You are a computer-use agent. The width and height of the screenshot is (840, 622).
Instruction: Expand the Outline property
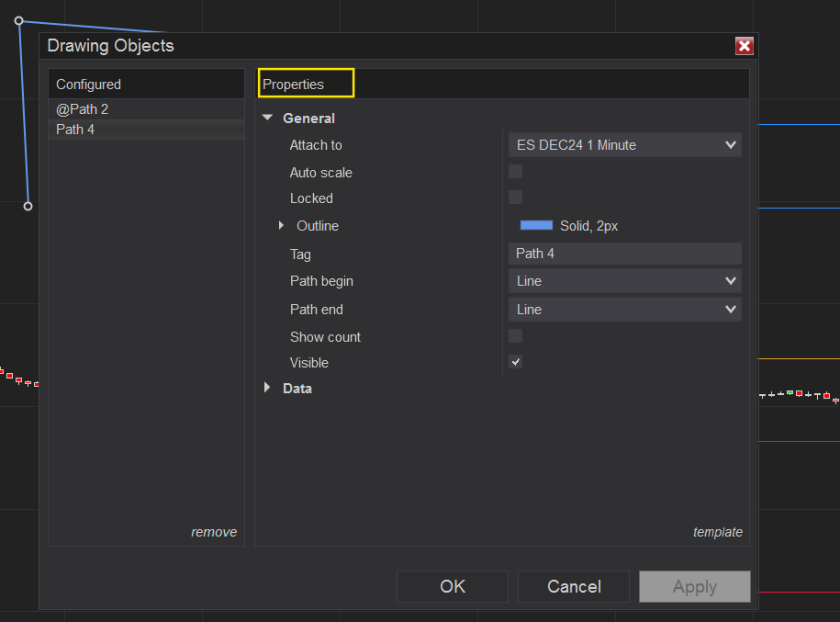point(281,226)
